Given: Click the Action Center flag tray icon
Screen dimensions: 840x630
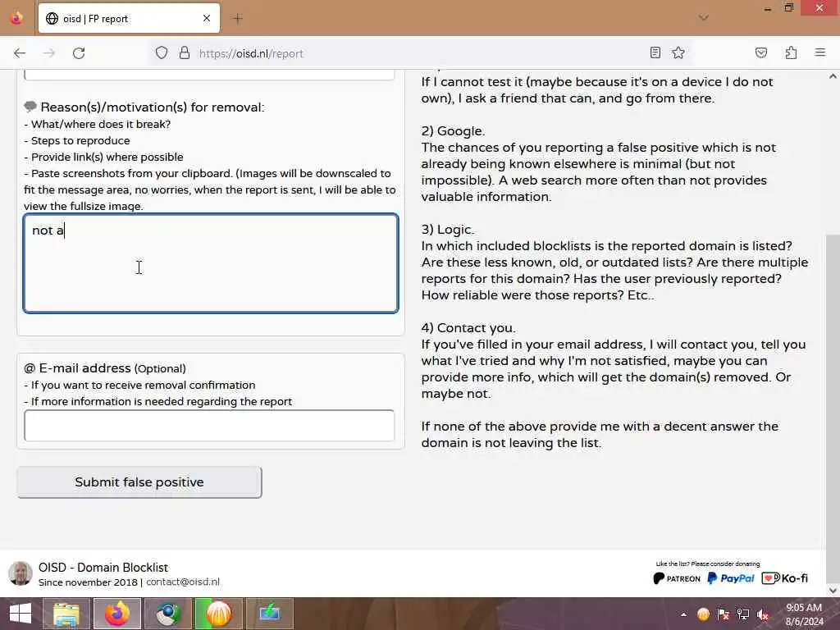Looking at the screenshot, I should tap(724, 614).
